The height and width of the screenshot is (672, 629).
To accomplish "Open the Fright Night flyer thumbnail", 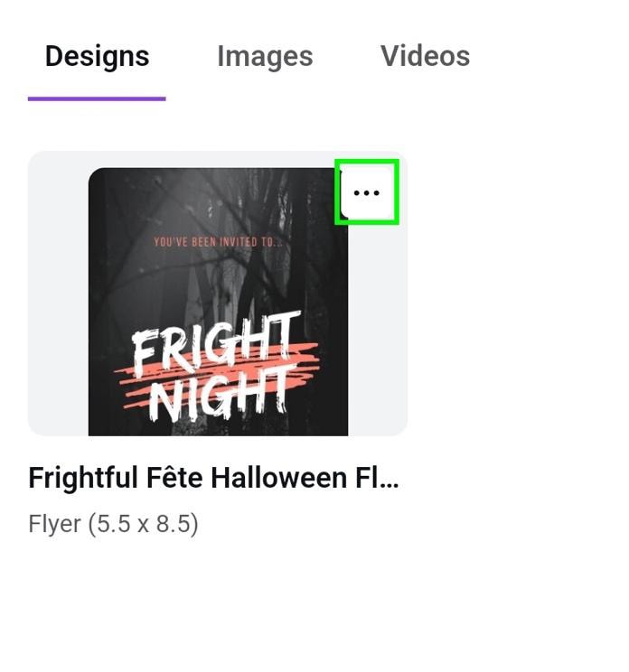I will (218, 302).
